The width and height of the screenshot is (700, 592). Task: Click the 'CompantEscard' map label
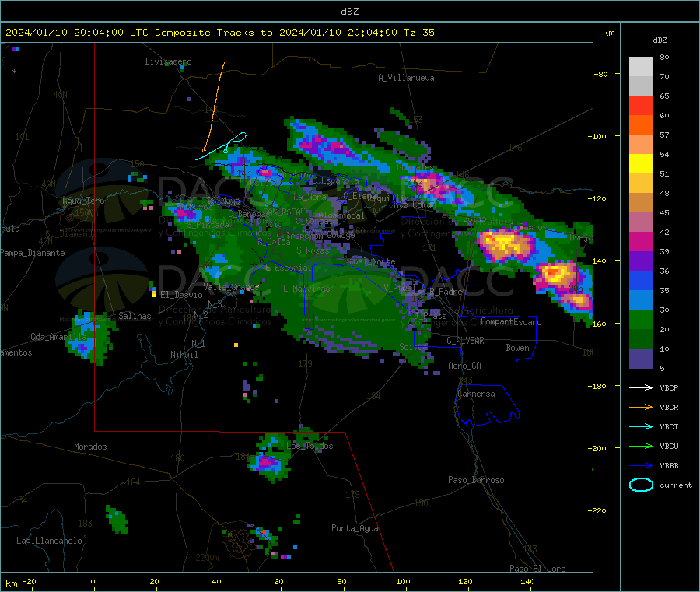(x=511, y=322)
